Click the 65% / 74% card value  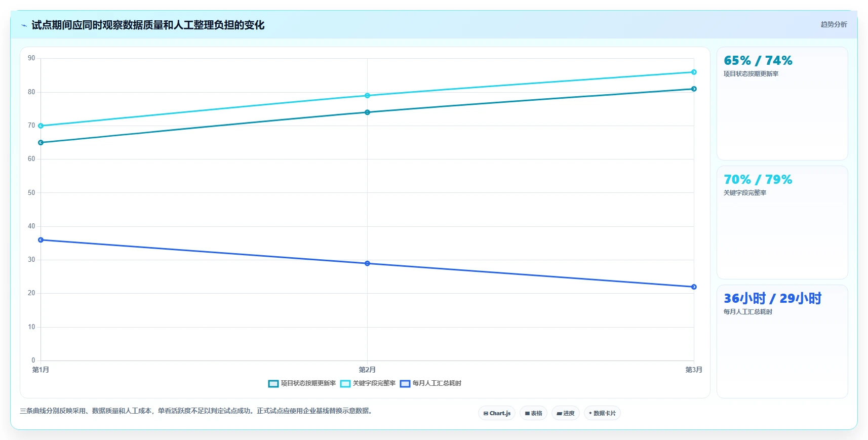[x=758, y=61]
